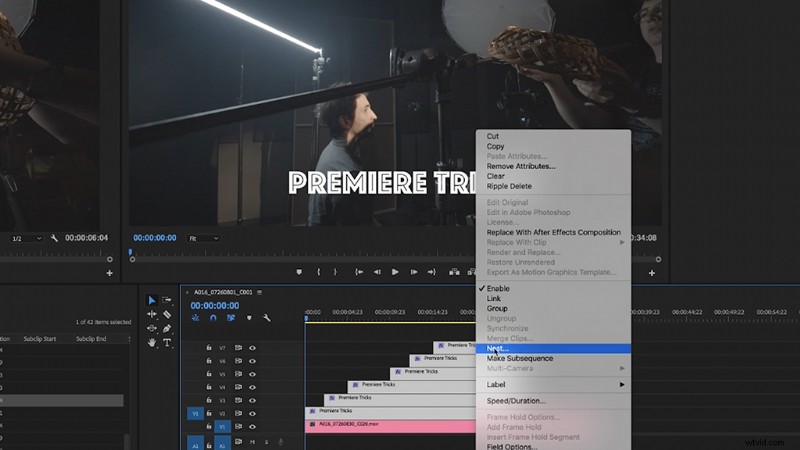
Task: Hide track V4 output eye
Action: click(252, 387)
